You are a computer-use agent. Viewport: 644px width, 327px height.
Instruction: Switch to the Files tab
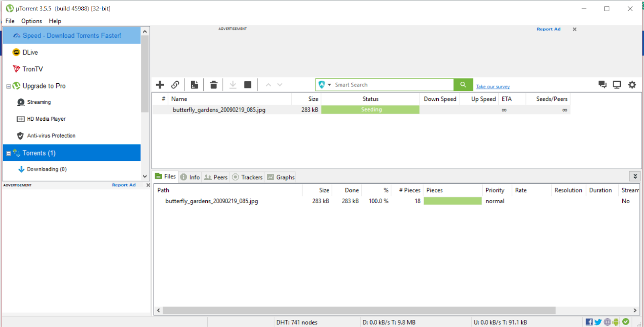pos(165,177)
